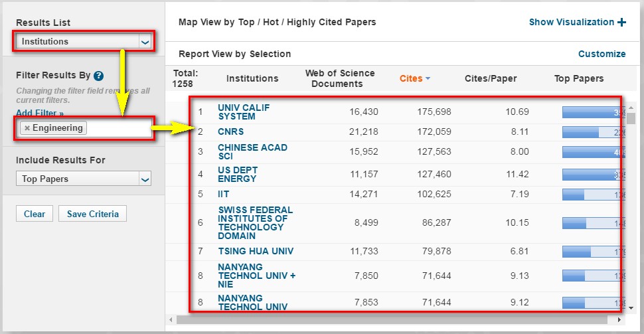
Task: Open US DEPT ENERGY institution link
Action: click(238, 174)
